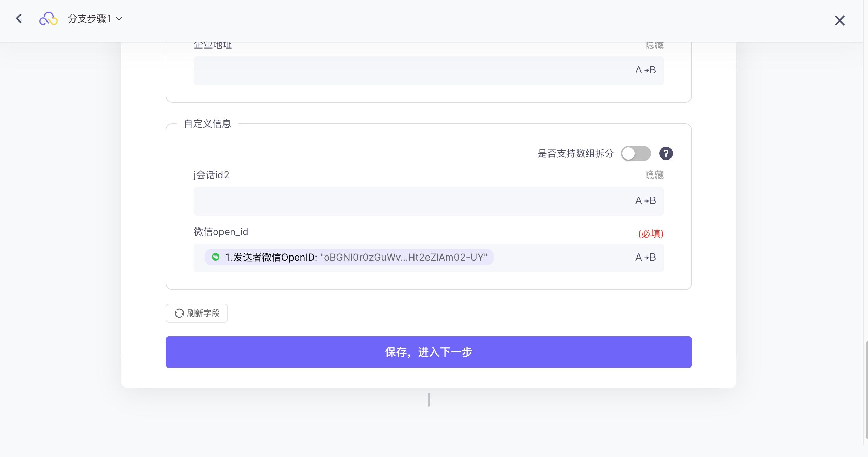Click the 自定义信息 section title

point(207,124)
